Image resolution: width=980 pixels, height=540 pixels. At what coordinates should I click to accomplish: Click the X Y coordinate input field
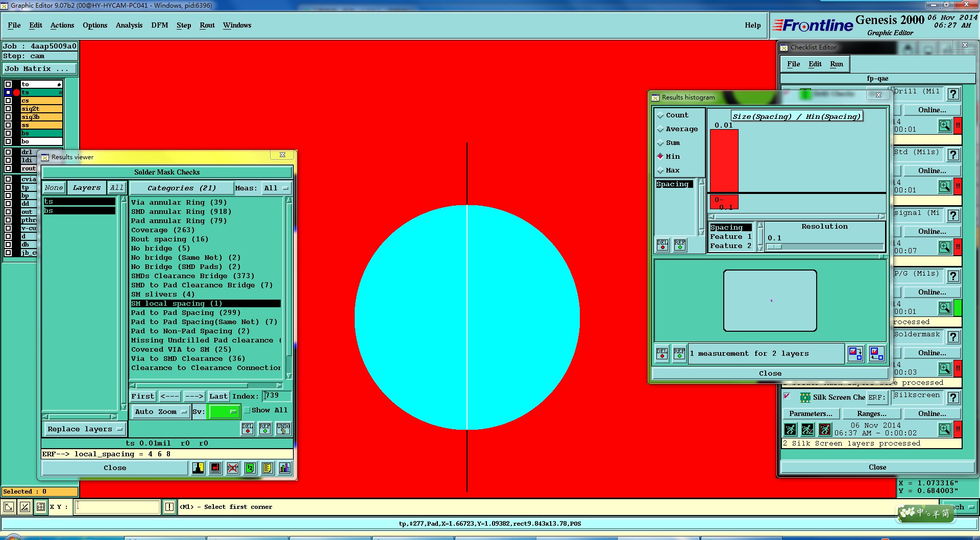click(x=117, y=507)
